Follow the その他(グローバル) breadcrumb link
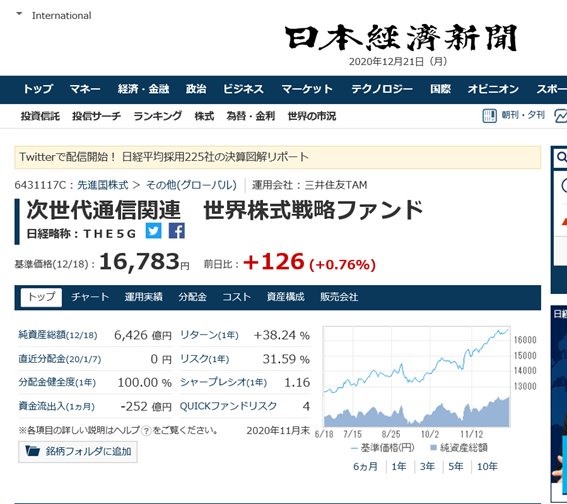The width and height of the screenshot is (567, 504). click(191, 185)
